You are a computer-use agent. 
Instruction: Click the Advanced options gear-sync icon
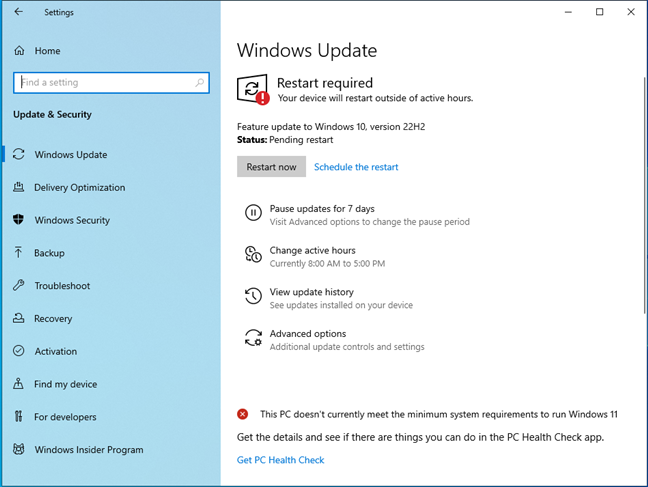click(253, 338)
